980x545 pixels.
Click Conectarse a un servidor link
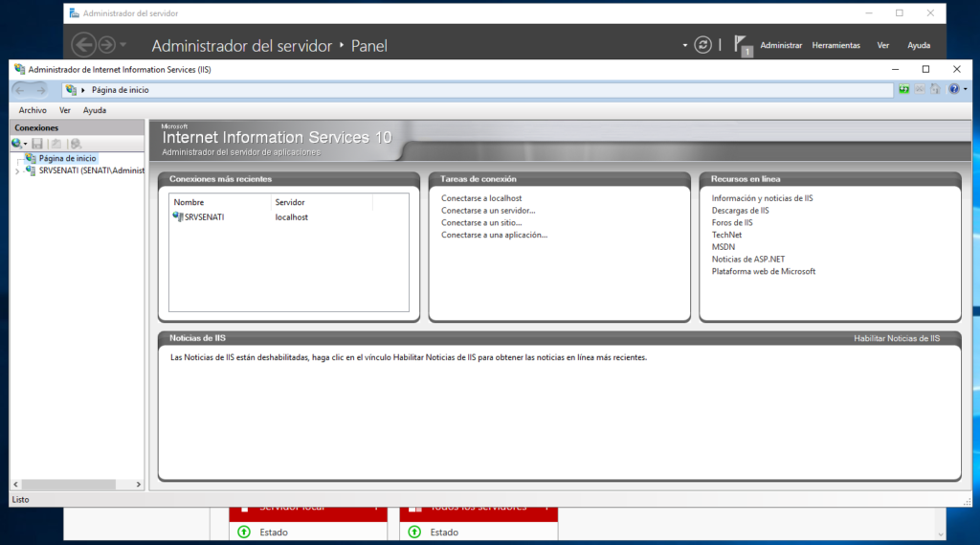pyautogui.click(x=488, y=210)
